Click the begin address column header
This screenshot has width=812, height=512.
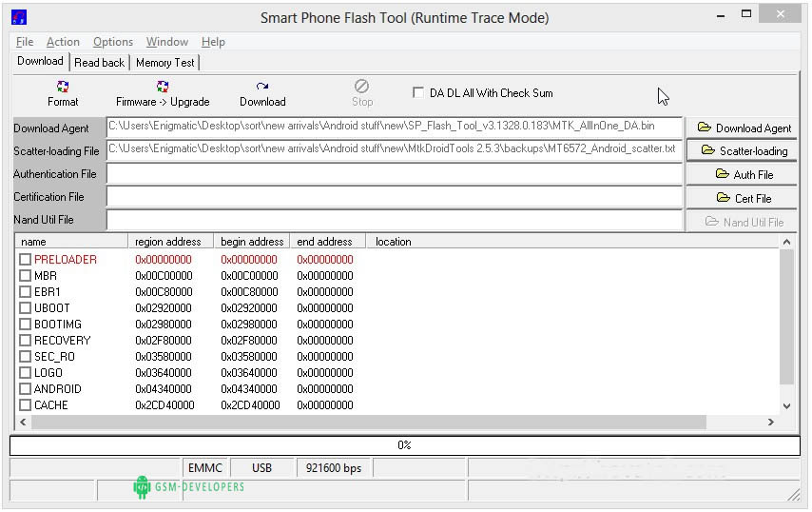point(252,242)
